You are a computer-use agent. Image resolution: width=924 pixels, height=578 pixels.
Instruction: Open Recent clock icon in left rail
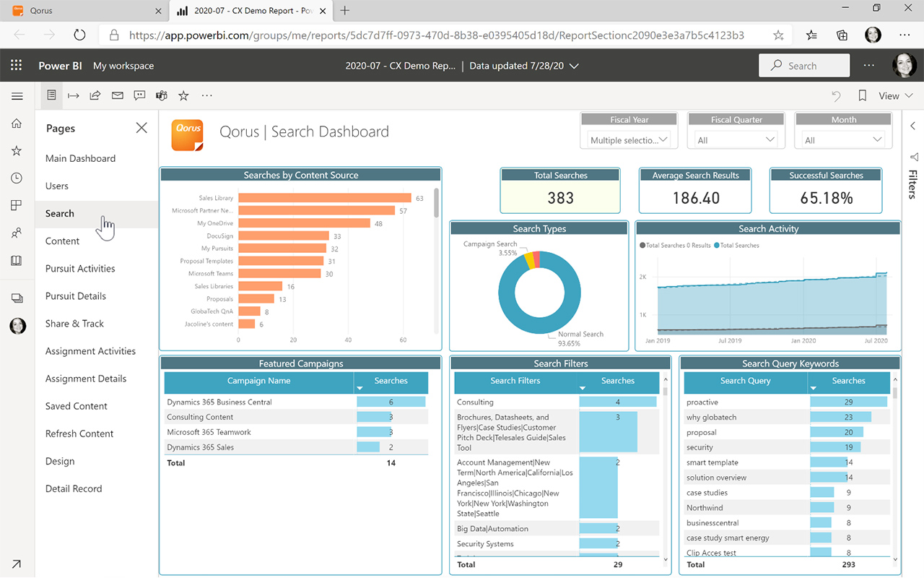click(17, 178)
